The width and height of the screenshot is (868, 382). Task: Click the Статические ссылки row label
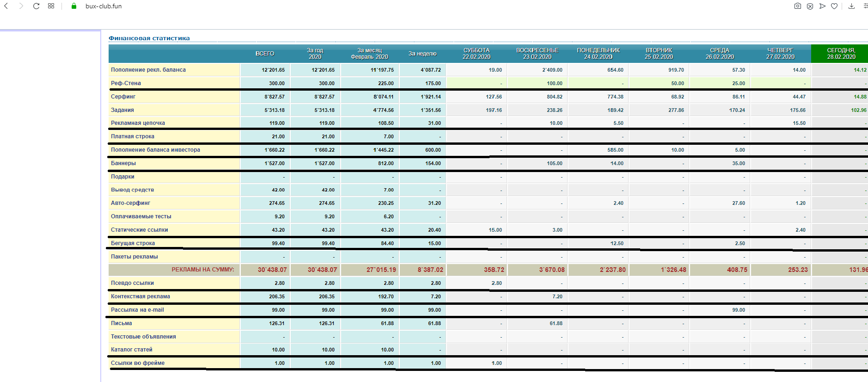pyautogui.click(x=140, y=230)
